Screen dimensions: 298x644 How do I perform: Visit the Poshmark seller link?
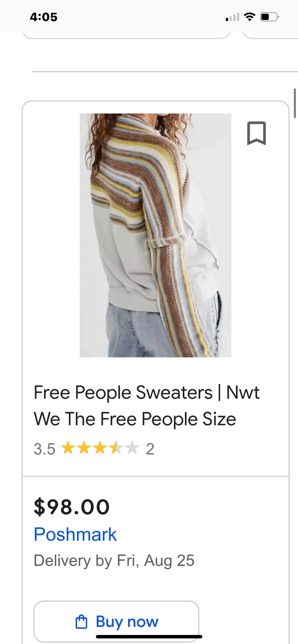tap(75, 534)
